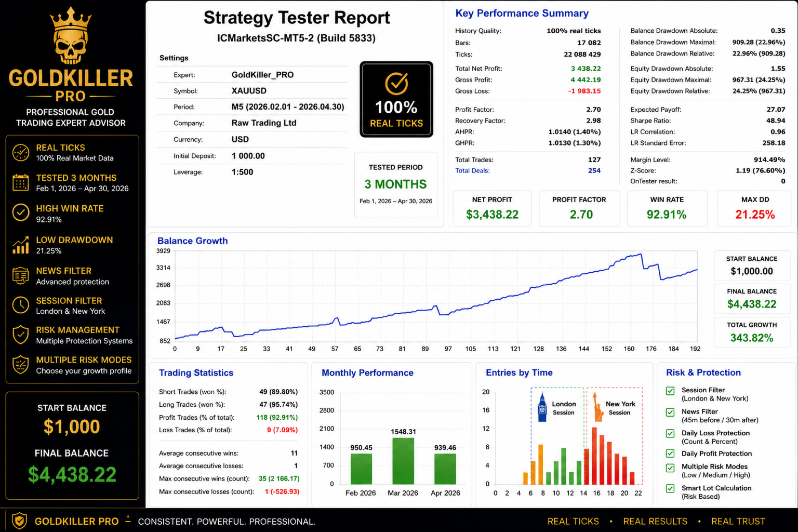Click the Initial Deposit value 1 000.00

[x=248, y=156]
